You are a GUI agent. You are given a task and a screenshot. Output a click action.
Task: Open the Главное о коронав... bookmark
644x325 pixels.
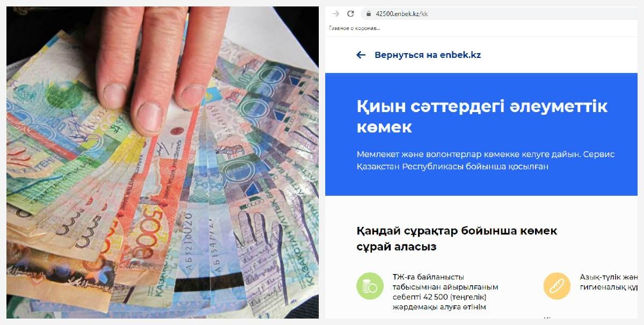point(355,27)
